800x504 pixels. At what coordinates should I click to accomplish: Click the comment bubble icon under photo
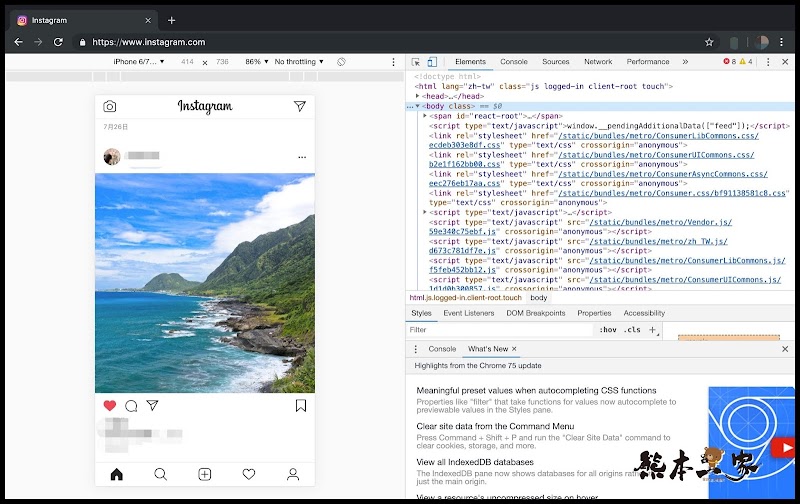(131, 406)
